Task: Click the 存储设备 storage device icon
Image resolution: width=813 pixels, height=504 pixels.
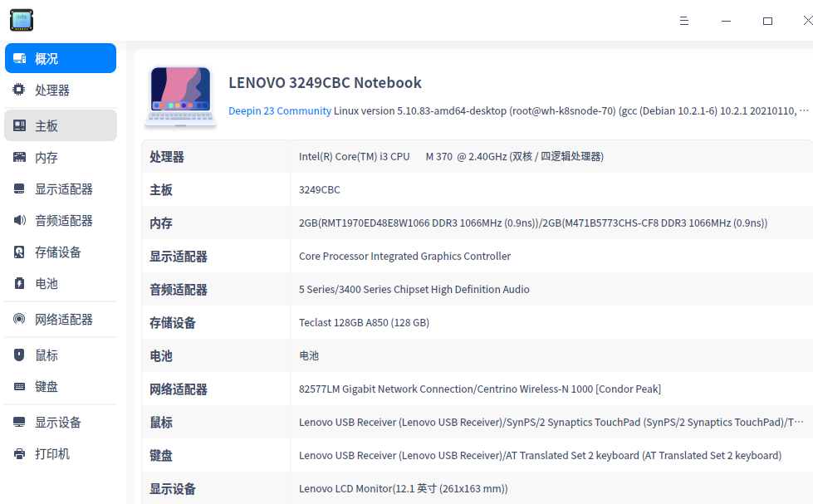Action: (19, 252)
